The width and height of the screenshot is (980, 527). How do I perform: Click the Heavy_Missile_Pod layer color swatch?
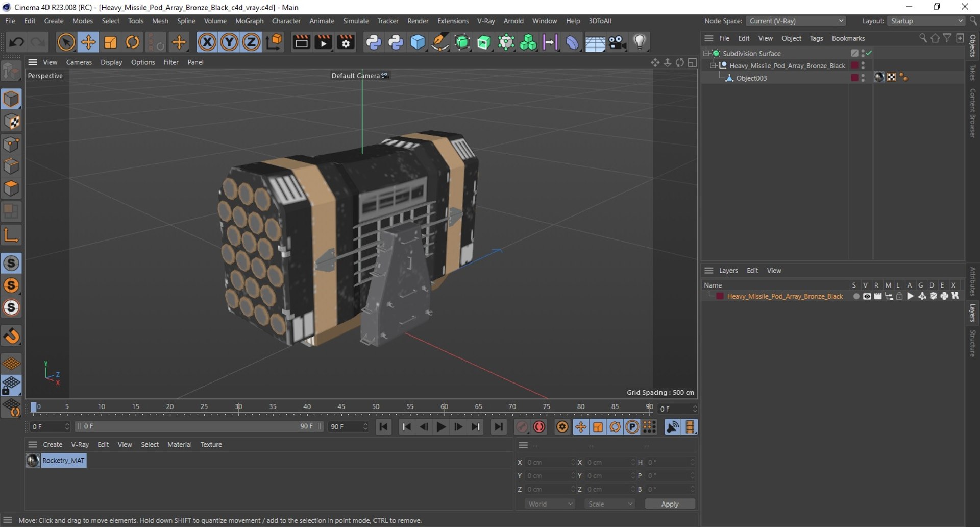click(720, 296)
